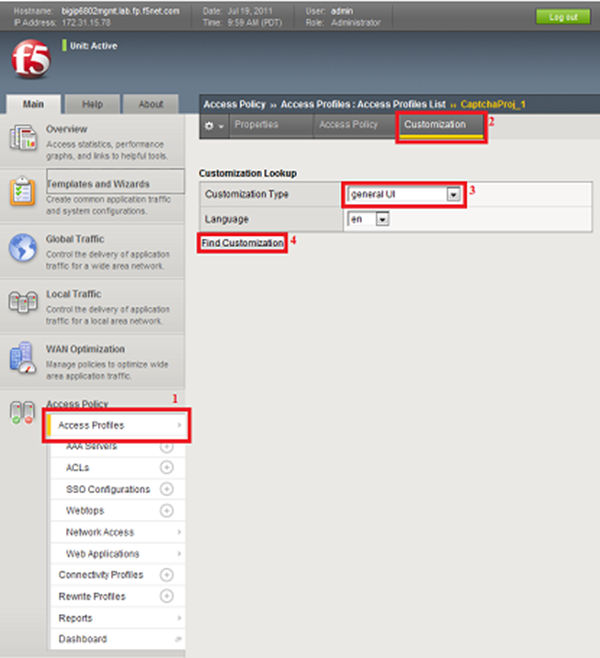This screenshot has height=658, width=600.
Task: Open Templates and Wizards section
Action: (98, 184)
